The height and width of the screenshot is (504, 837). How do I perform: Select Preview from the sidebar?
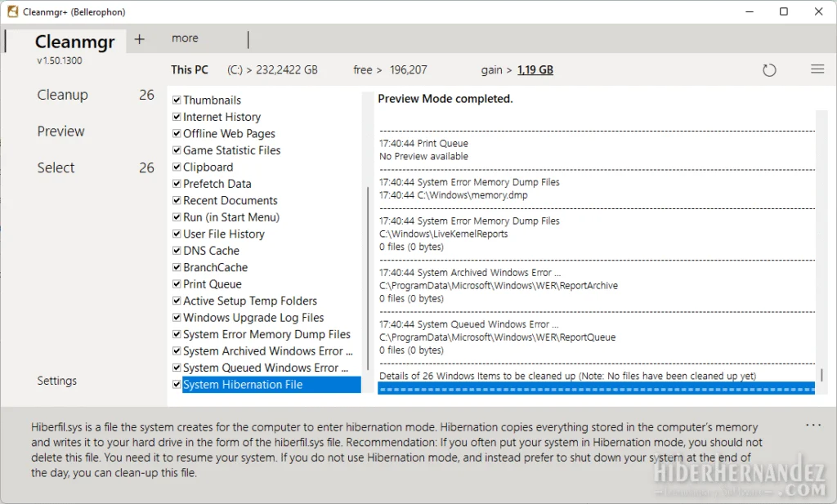coord(62,131)
